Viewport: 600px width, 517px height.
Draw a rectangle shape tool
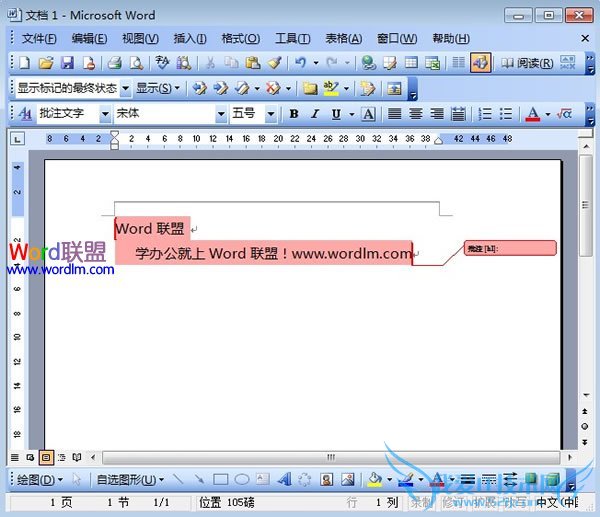pyautogui.click(x=220, y=479)
